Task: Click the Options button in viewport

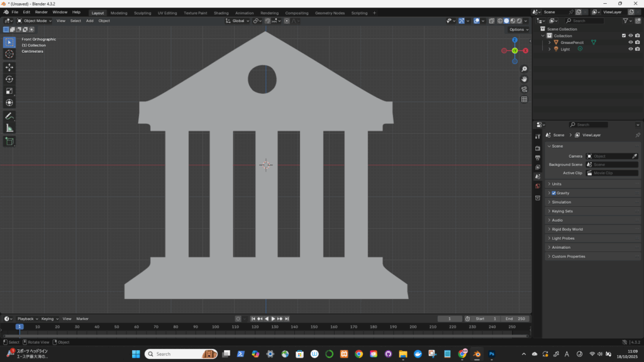Action: [x=518, y=30]
